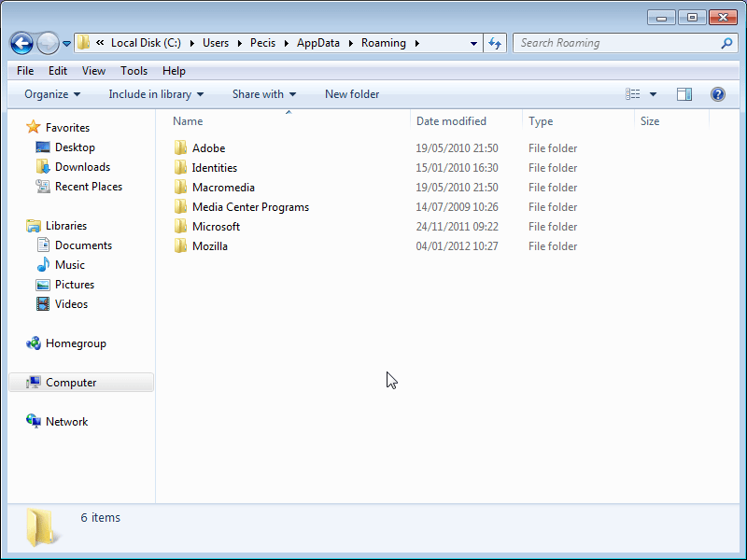Go to Pecis in the breadcrumb

click(x=262, y=43)
